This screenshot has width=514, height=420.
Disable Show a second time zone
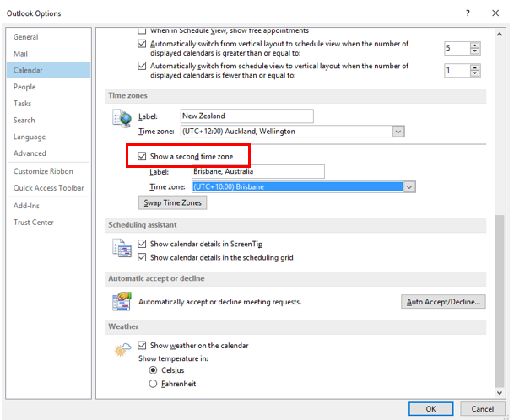click(x=142, y=156)
